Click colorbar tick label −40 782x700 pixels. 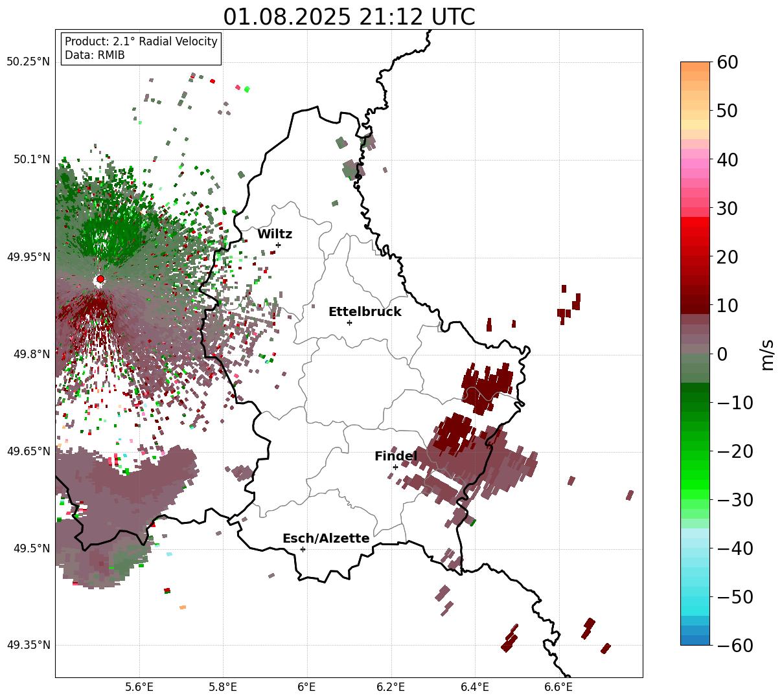pyautogui.click(x=735, y=548)
